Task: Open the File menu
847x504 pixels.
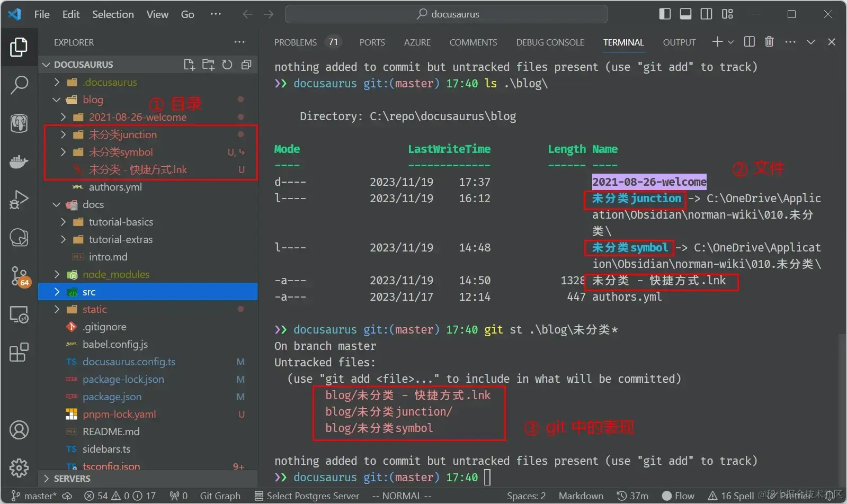Action: tap(42, 14)
